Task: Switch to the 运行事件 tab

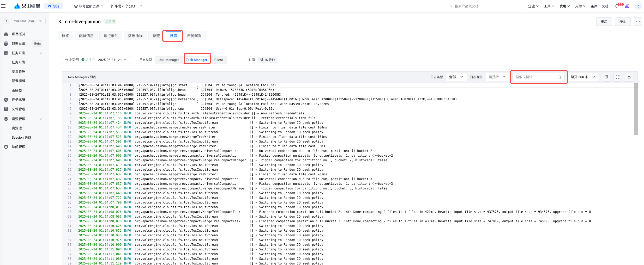Action: [111, 36]
